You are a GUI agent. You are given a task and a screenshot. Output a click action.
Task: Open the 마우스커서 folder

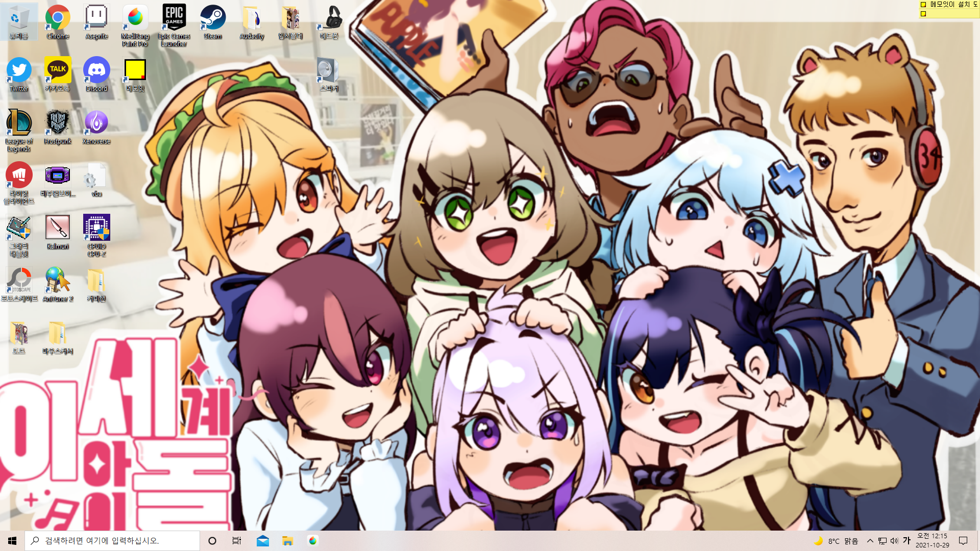(58, 337)
